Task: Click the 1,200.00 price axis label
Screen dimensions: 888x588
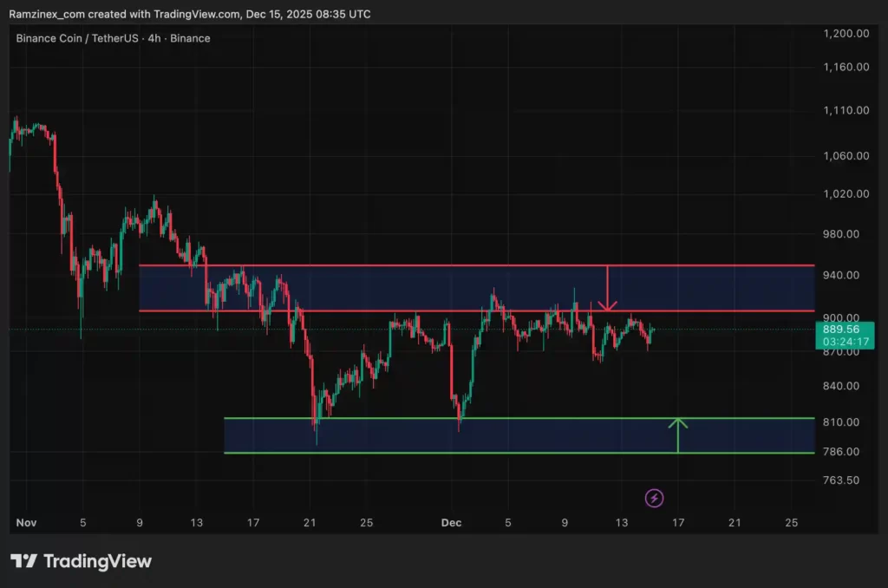Action: click(x=845, y=34)
